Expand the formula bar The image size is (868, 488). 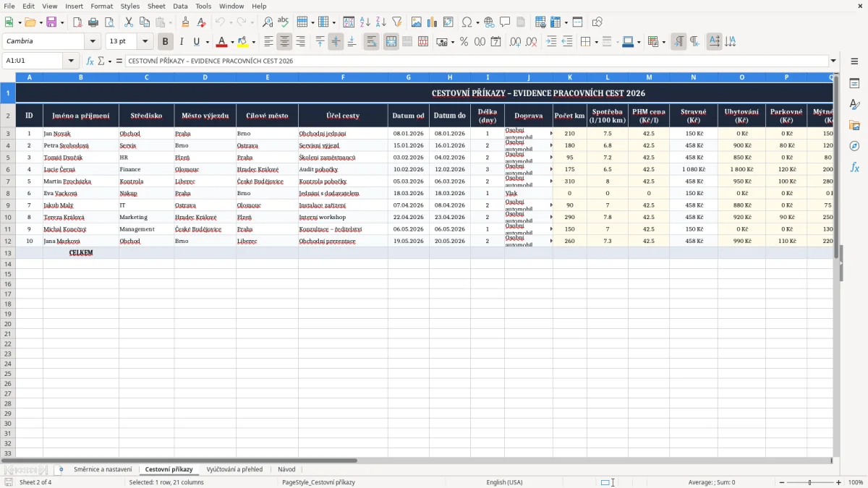tap(833, 61)
